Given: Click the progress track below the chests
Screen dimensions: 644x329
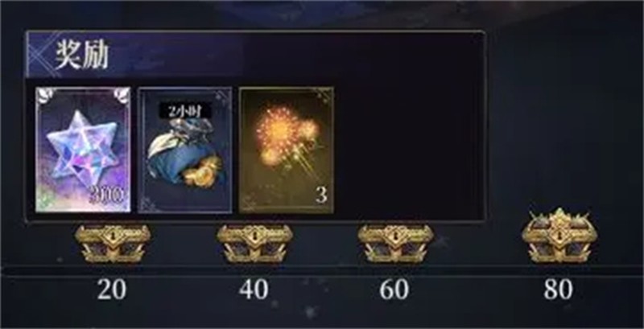Looking at the screenshot, I should coord(322,271).
